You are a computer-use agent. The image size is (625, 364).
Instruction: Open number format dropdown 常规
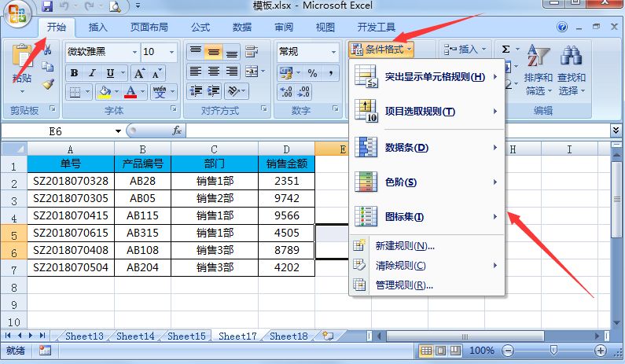[333, 52]
